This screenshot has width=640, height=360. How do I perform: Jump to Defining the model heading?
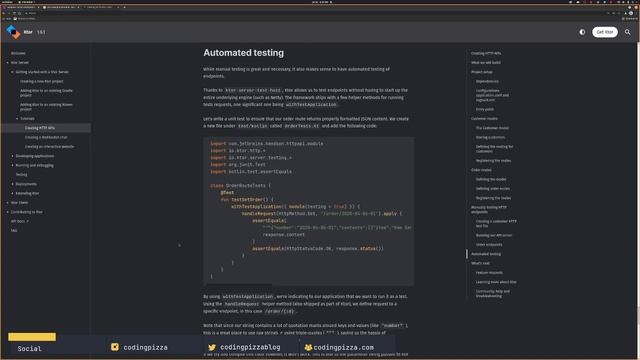tap(491, 179)
